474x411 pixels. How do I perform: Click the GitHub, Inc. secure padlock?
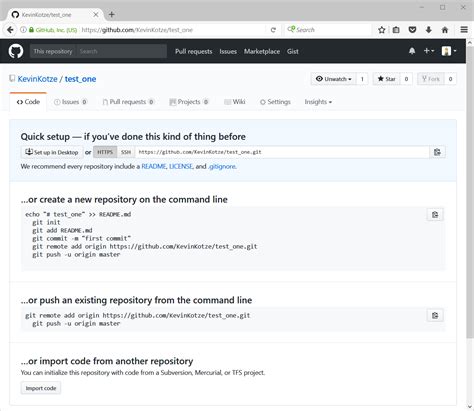(x=31, y=30)
